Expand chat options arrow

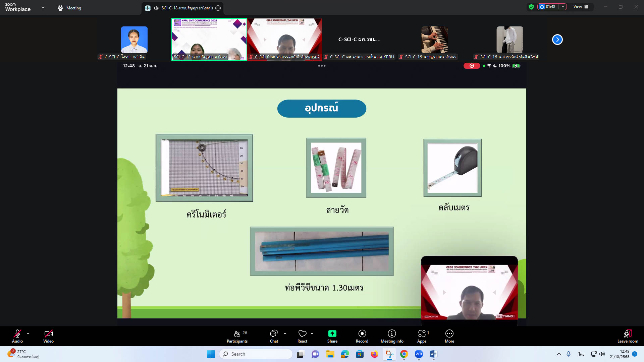coord(285,334)
